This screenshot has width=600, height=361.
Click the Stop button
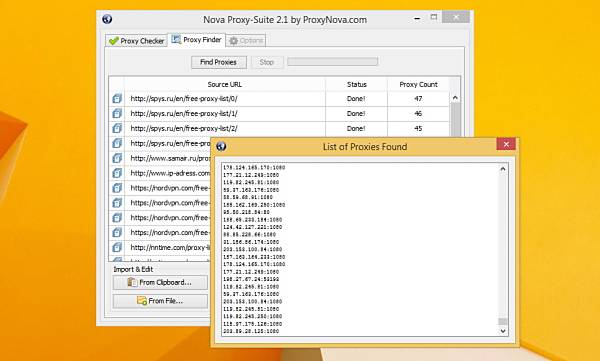tap(267, 62)
